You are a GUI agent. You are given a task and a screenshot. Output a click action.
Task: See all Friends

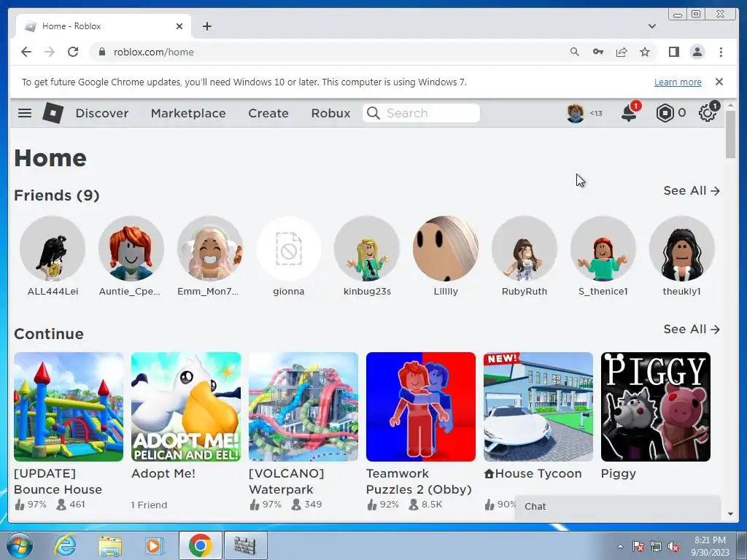692,190
